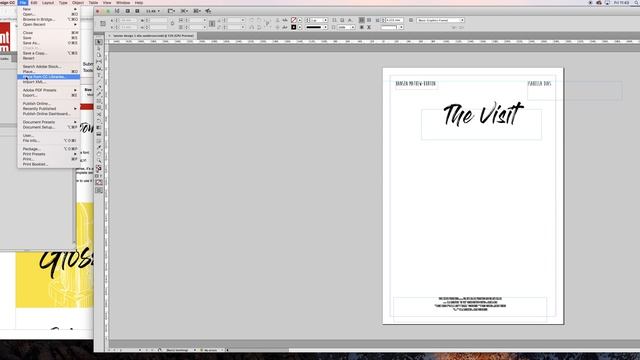Select the Gradient Feather tool
The image size is (640, 360).
coord(99,134)
